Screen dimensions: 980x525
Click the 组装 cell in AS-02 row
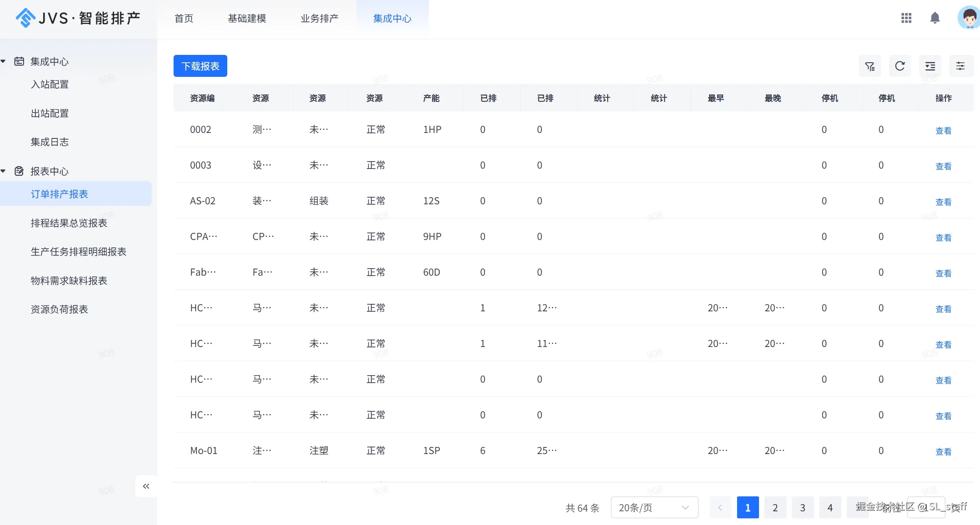[319, 201]
